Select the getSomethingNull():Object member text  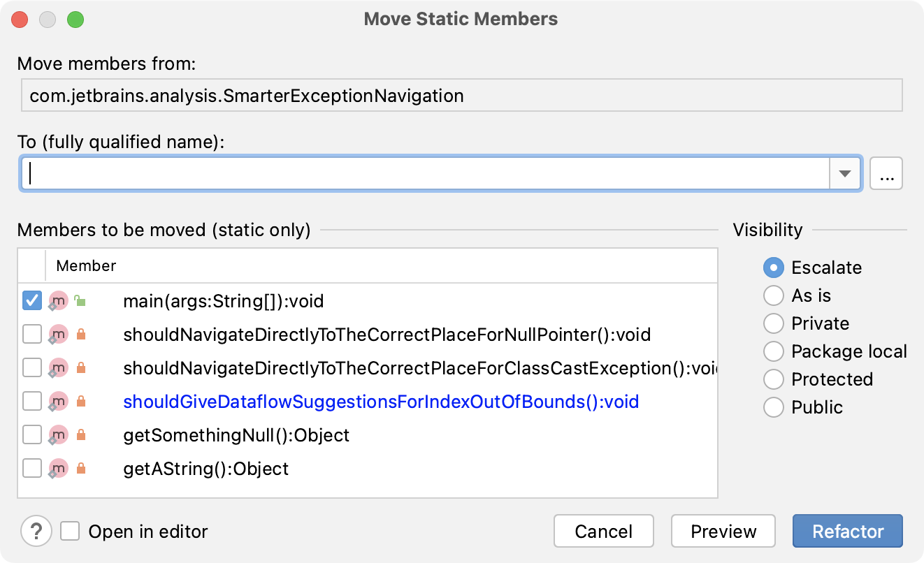(236, 435)
